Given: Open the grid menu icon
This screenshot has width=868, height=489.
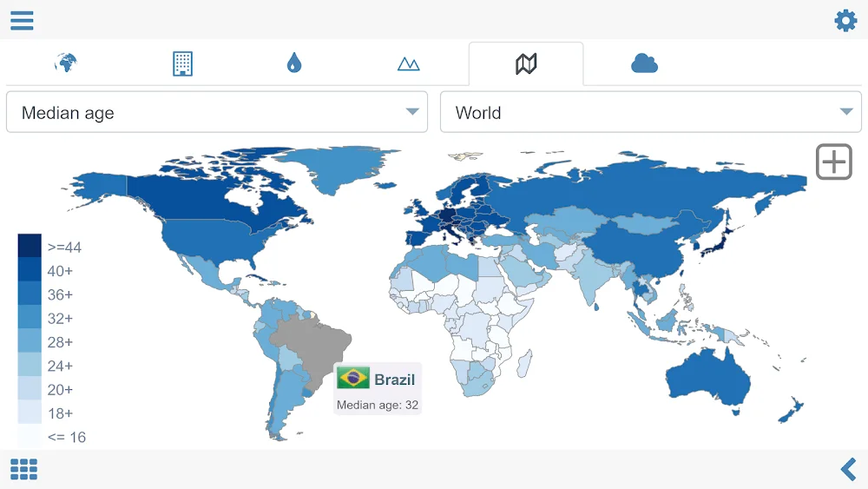Looking at the screenshot, I should click(x=23, y=469).
